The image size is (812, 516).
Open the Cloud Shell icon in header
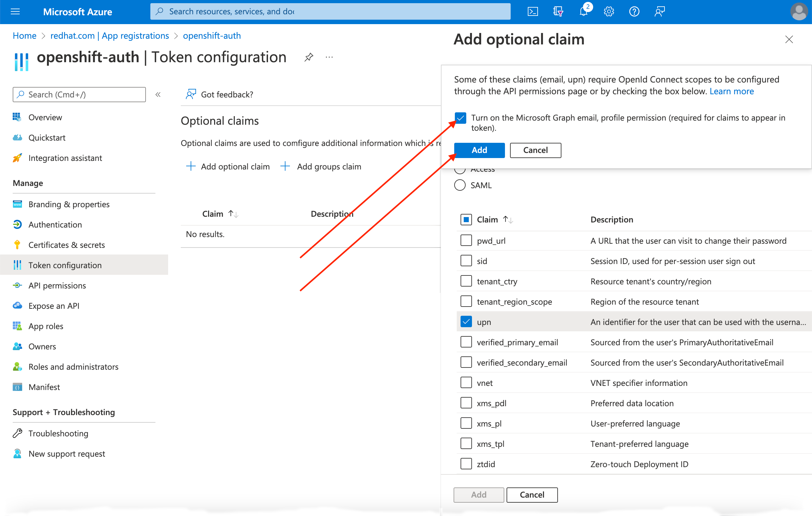[x=533, y=12]
